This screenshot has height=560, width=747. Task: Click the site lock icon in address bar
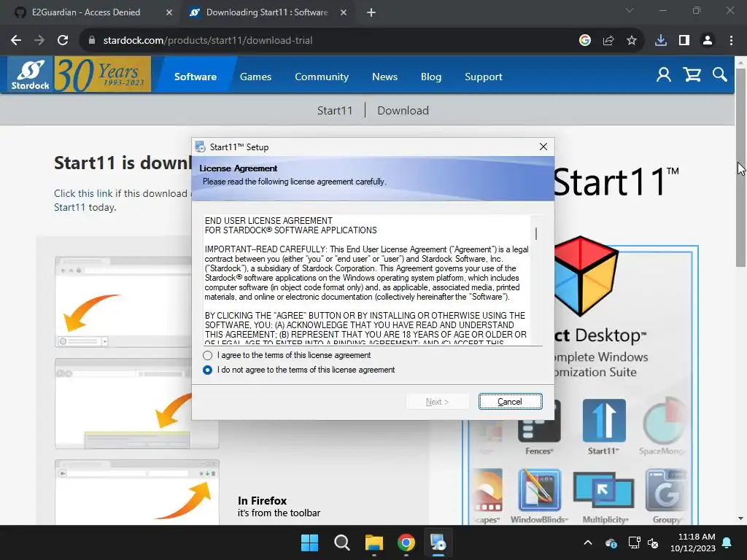point(92,41)
